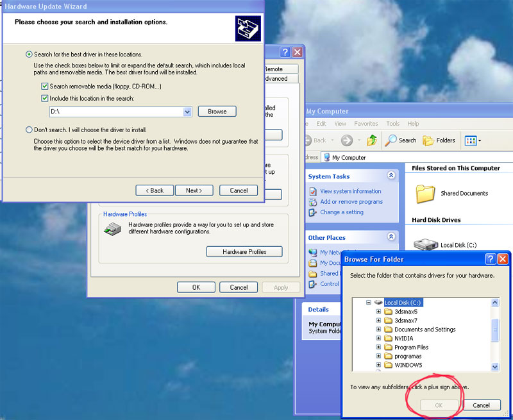Open the Tools menu in My Computer
The height and width of the screenshot is (420, 513).
[393, 124]
